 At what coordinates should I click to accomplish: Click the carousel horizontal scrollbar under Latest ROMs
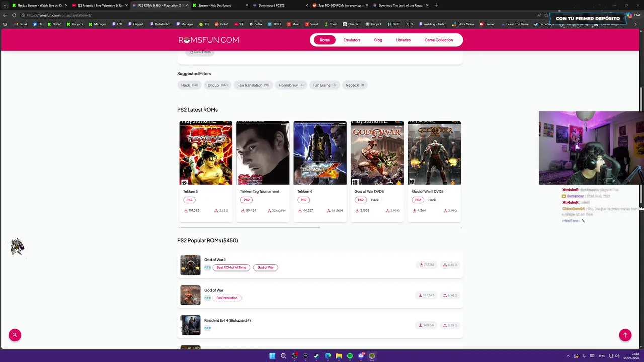tap(250, 228)
